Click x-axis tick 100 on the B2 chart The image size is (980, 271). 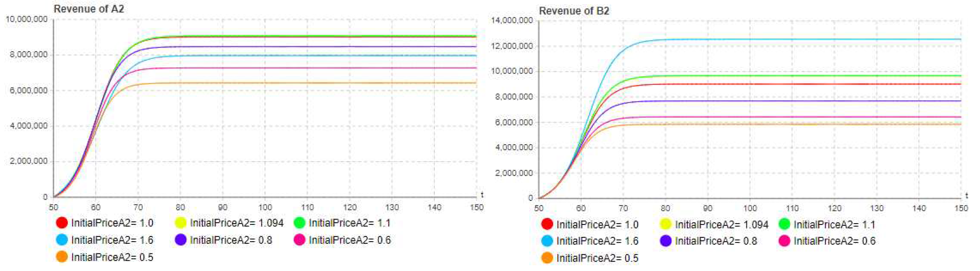750,208
